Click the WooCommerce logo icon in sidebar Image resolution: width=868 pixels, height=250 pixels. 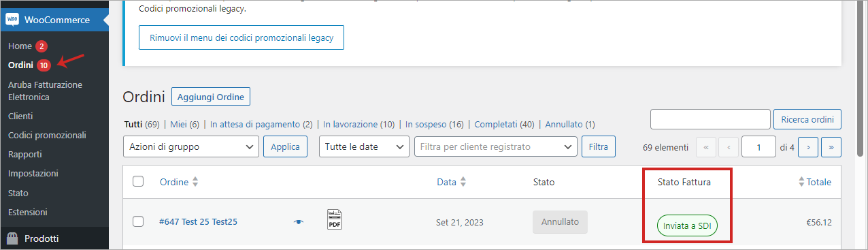tap(12, 20)
